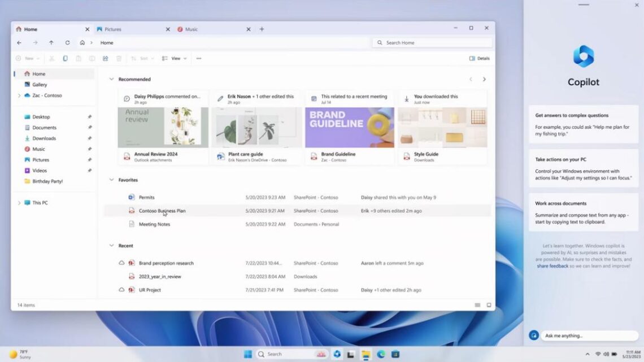Open the share feedback link in Copilot
644x362 pixels.
[x=552, y=266]
